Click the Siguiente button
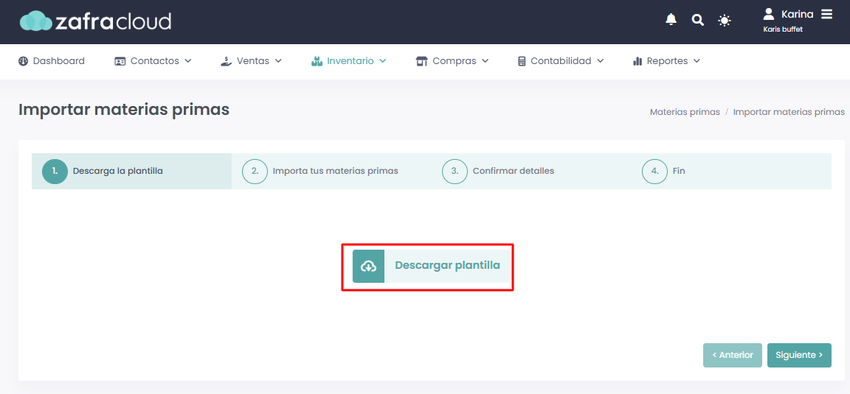Screen dimensions: 850x394 click(x=799, y=356)
